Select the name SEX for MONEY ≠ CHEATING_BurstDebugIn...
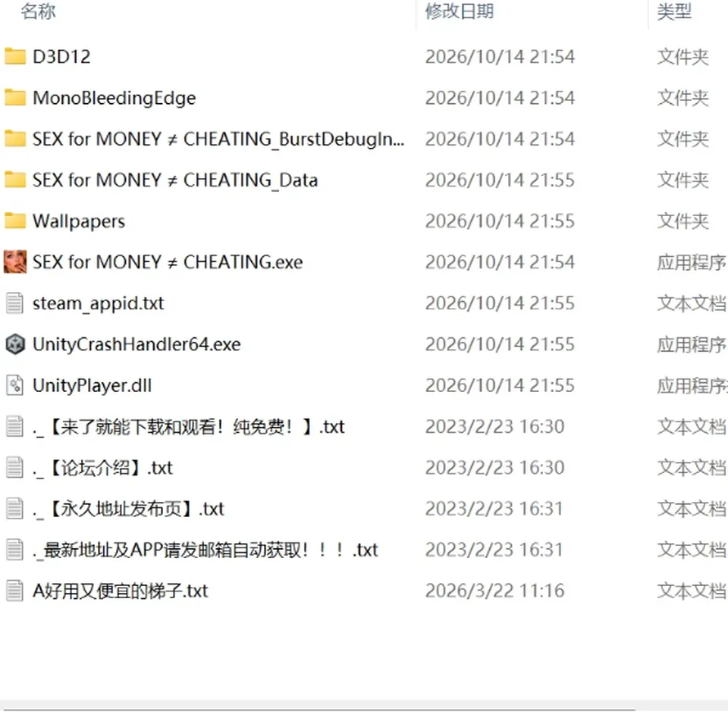 [x=218, y=139]
